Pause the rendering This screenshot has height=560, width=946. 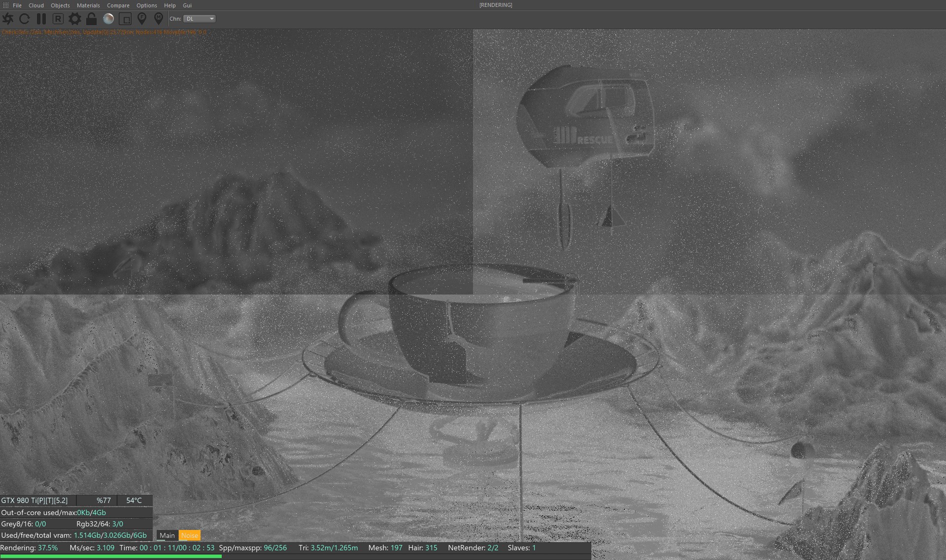(41, 19)
